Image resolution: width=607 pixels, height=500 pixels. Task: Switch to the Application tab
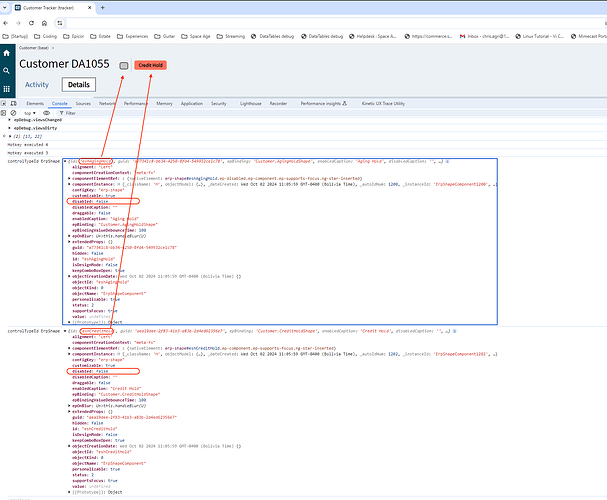pyautogui.click(x=192, y=104)
